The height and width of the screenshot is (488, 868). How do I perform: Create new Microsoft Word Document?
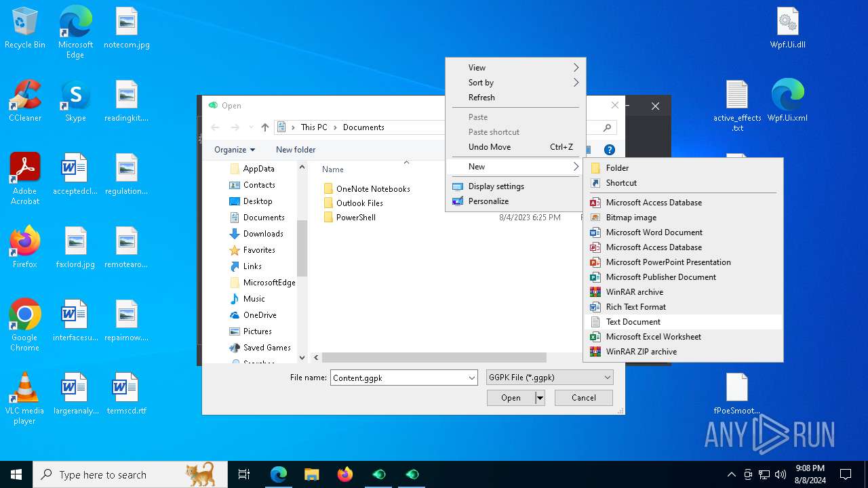(684, 232)
